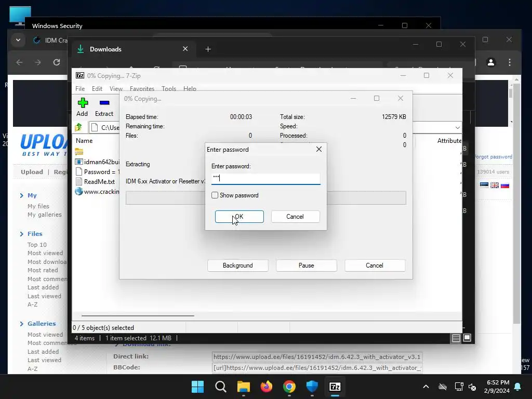Open the 7-Zip File menu
Screen dimensions: 532x399
click(80, 88)
